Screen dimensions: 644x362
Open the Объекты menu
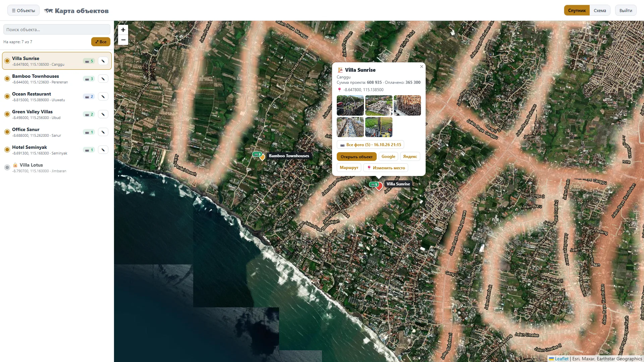(x=23, y=10)
